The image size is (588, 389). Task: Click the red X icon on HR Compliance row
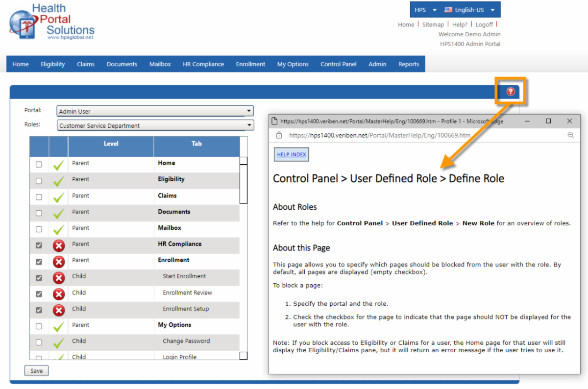tap(59, 245)
